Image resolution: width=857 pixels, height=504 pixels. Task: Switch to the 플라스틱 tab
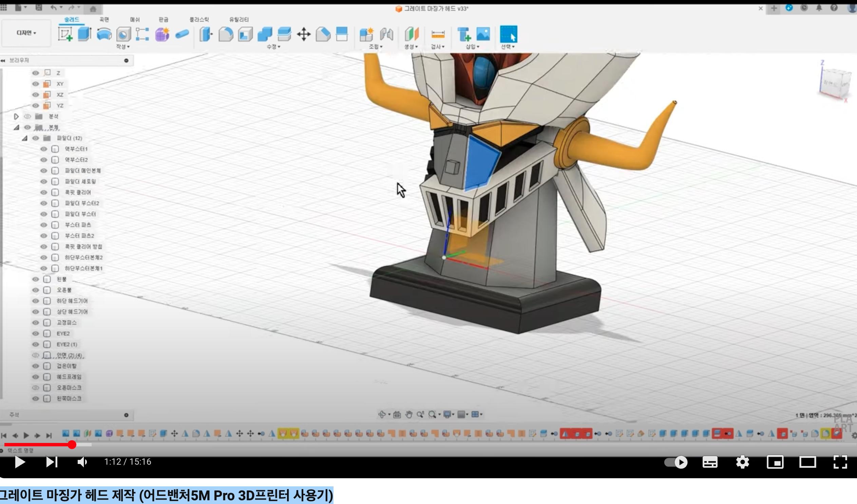tap(199, 19)
